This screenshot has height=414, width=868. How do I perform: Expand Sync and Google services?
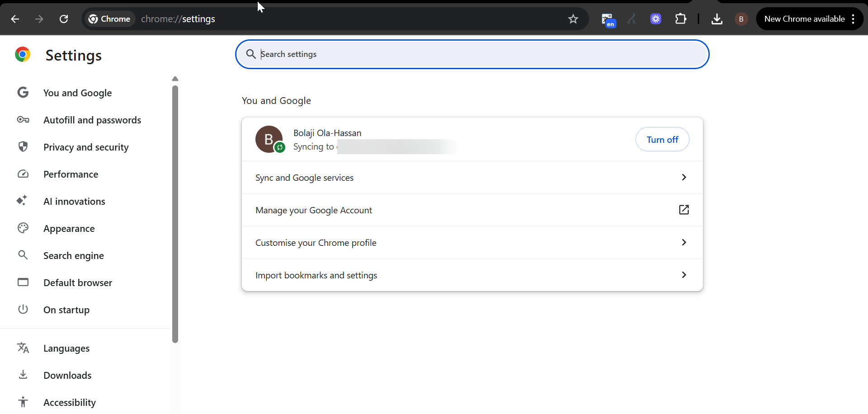point(472,178)
